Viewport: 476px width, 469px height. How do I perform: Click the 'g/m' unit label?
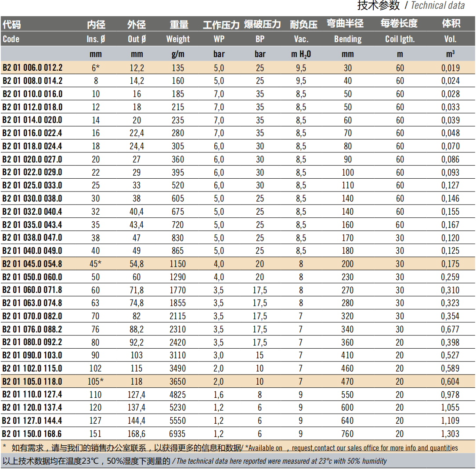point(178,54)
